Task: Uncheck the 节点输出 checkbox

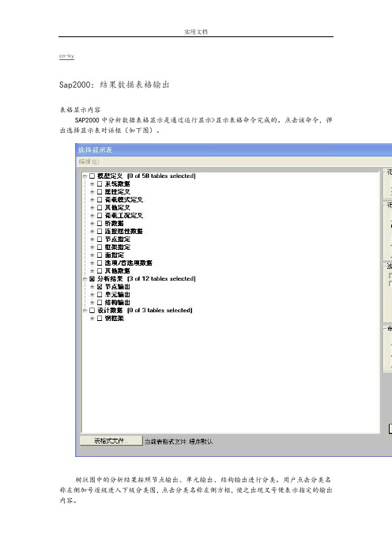Action: [100, 287]
